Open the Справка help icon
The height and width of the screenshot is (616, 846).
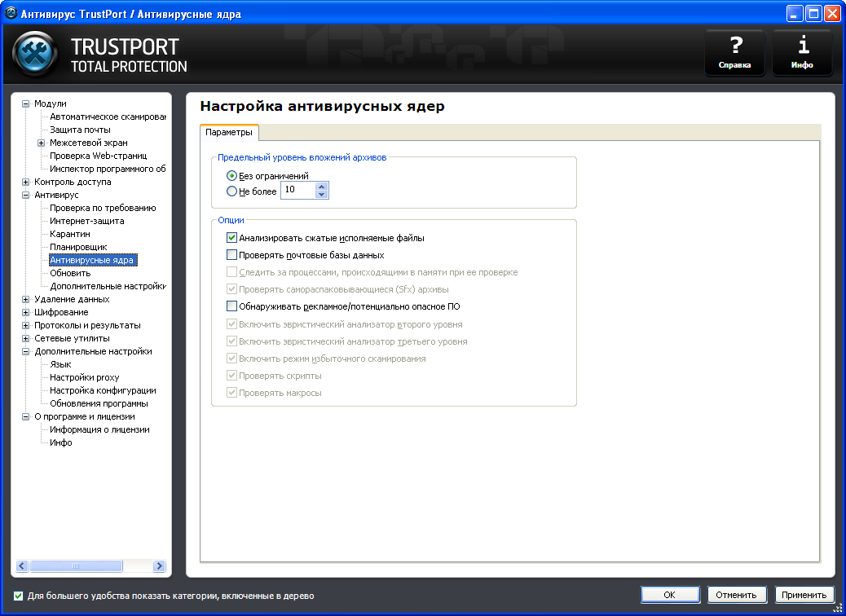[734, 52]
